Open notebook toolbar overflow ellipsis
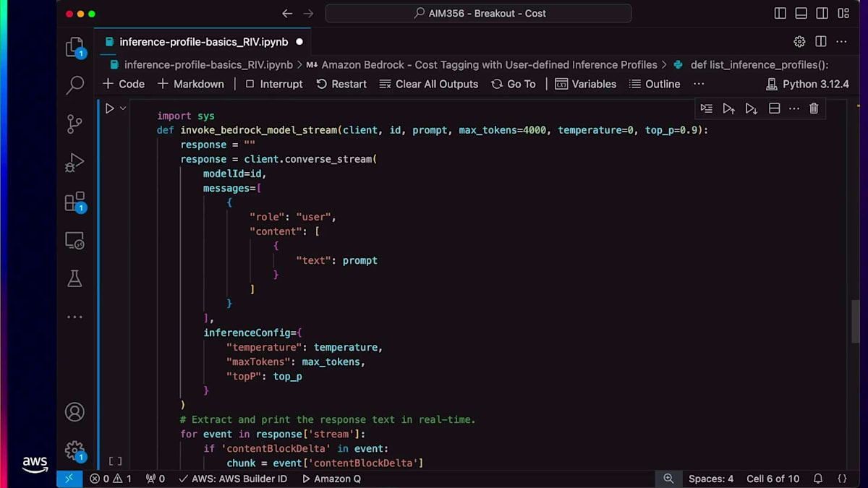This screenshot has height=488, width=868. point(699,84)
